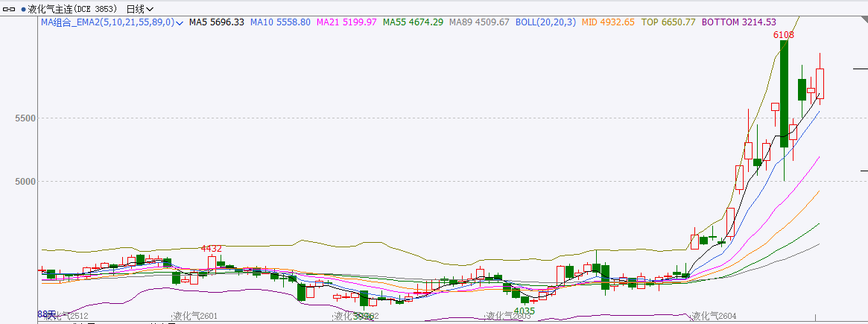Viewport: 868px width, 324px height.
Task: Click the chain link icon beside the contract name
Action: [x=10, y=9]
